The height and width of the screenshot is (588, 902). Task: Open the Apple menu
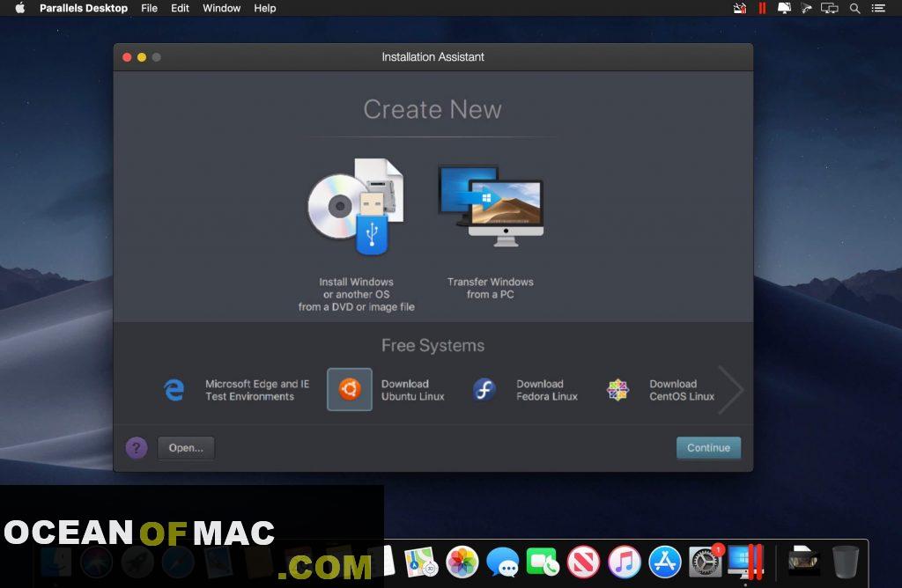point(20,8)
